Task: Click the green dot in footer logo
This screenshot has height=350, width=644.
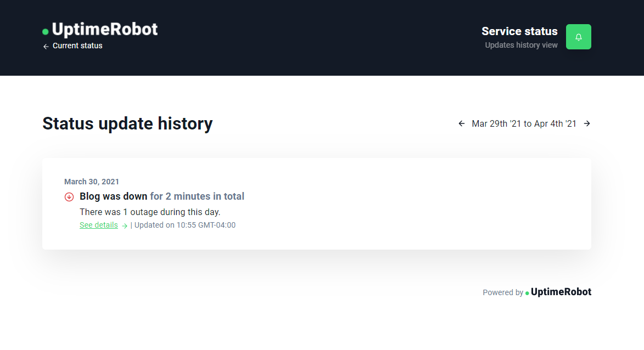Action: coord(527,293)
